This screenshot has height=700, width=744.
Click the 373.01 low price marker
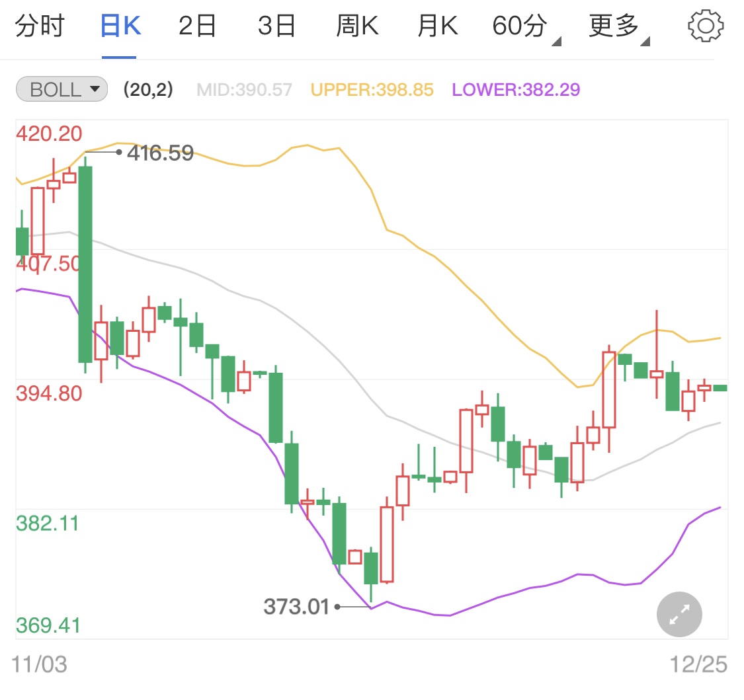coord(296,607)
